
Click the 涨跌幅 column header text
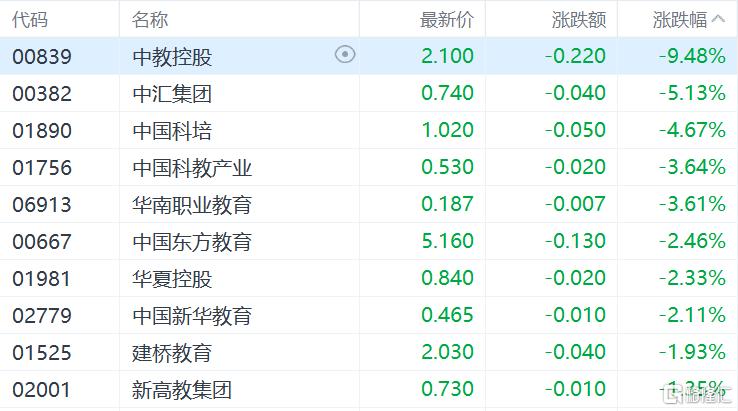click(x=680, y=20)
